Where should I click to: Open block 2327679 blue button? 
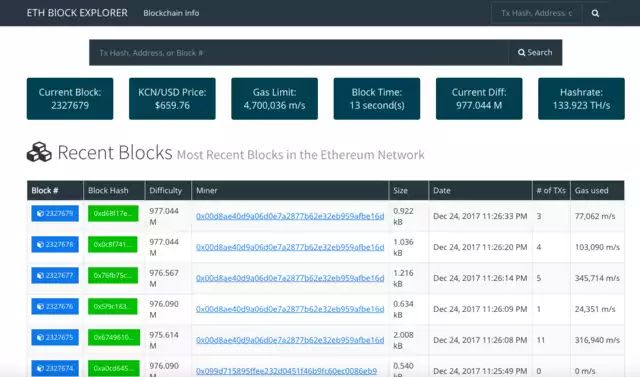[x=55, y=213]
